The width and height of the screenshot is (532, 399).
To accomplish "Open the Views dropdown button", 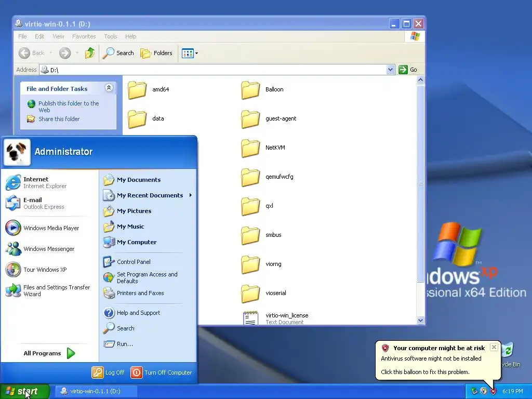I will click(x=190, y=53).
